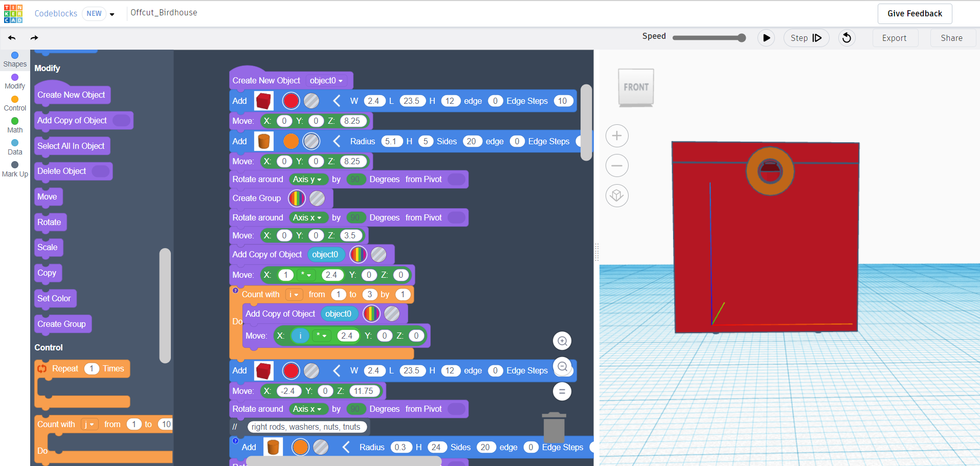The width and height of the screenshot is (980, 466).
Task: Open the Axis y dropdown in Rotate around
Action: 308,179
